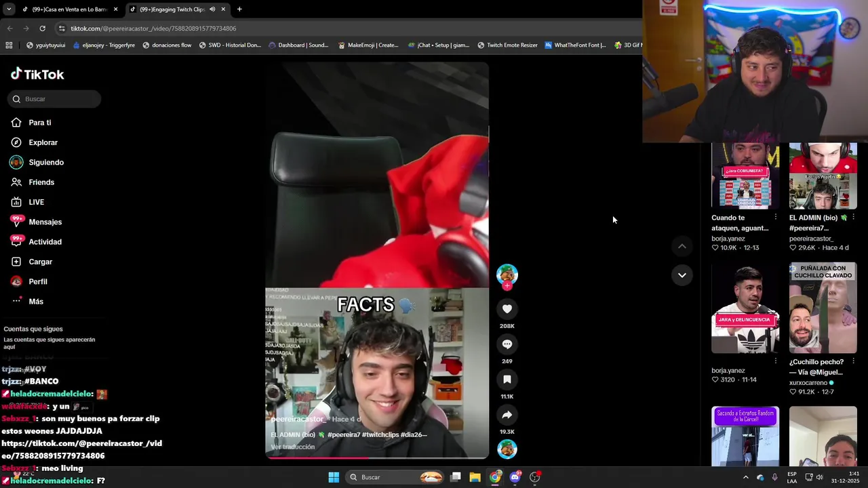The width and height of the screenshot is (868, 488).
Task: Open File Explorer from the taskbar
Action: (x=475, y=477)
